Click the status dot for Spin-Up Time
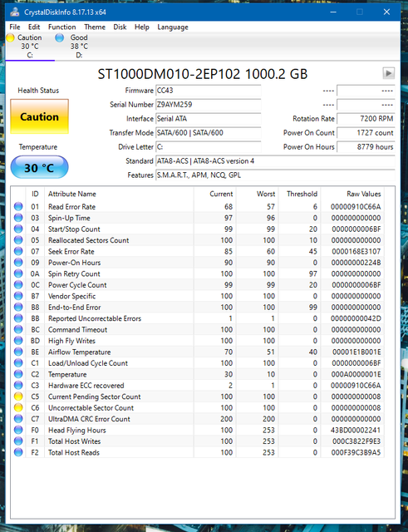Screen dimensions: 408x532 18,218
